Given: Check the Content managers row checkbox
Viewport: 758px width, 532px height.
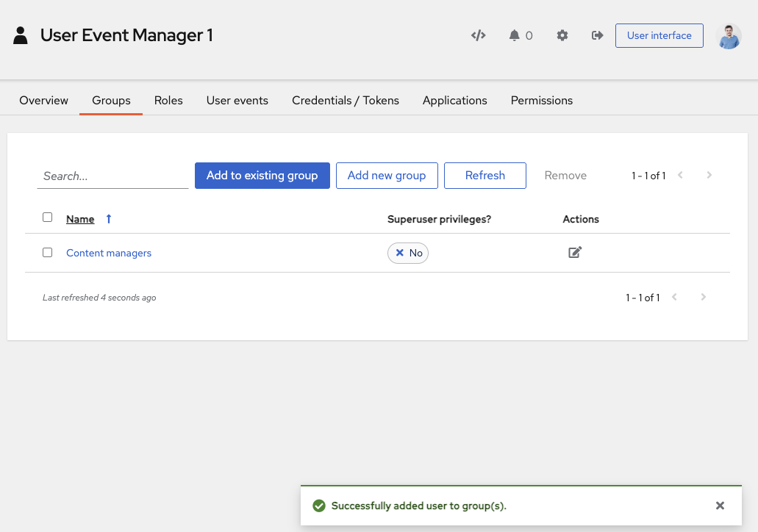Looking at the screenshot, I should click(48, 253).
